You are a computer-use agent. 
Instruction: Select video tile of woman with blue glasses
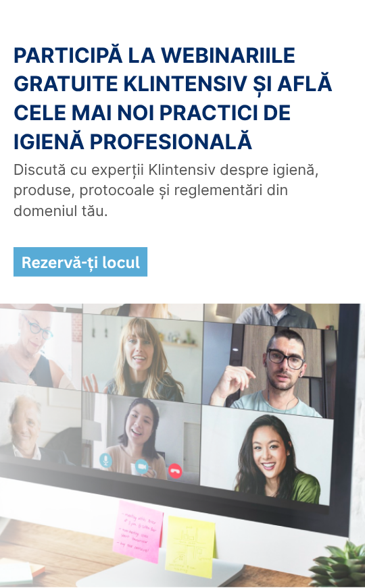click(41, 349)
